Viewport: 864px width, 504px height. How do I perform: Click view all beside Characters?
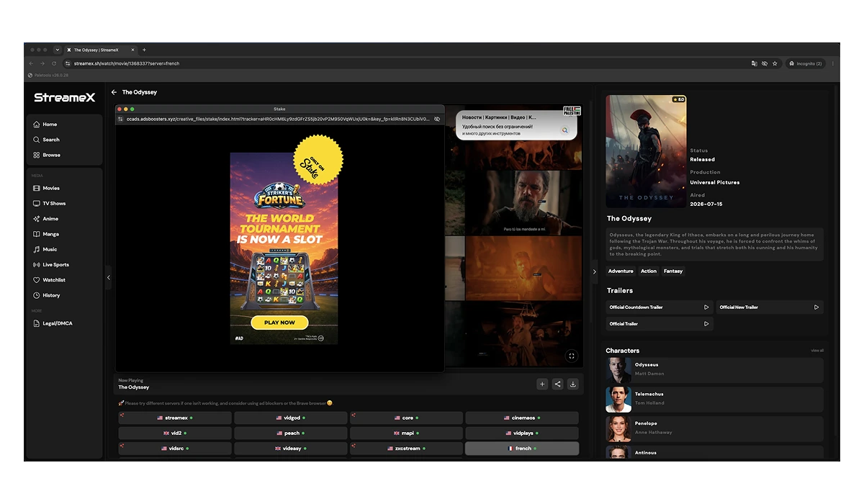817,351
